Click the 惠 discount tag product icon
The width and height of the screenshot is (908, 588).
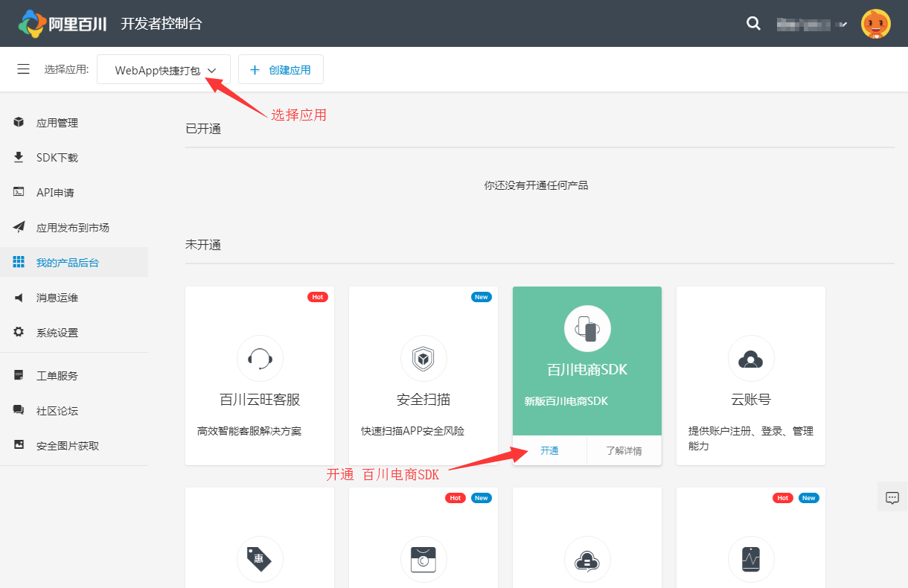260,559
